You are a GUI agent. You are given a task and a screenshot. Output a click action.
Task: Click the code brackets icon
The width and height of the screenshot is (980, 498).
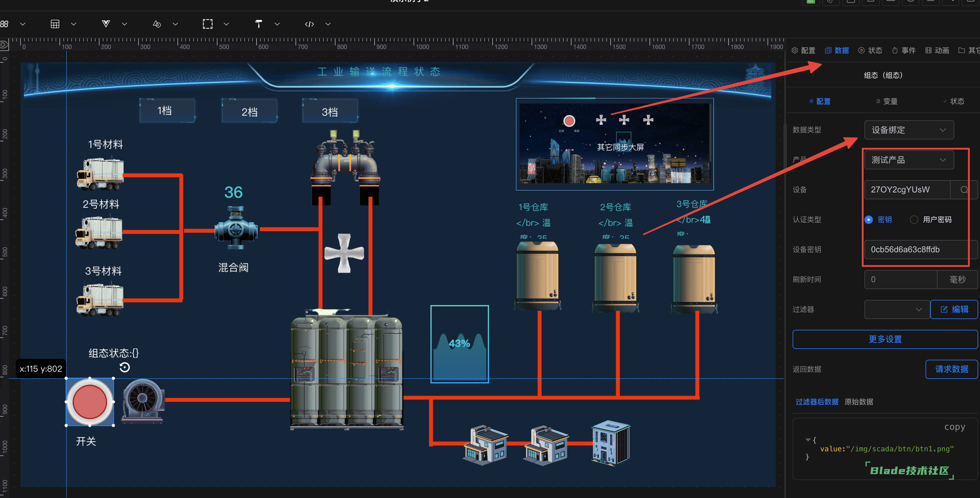click(x=309, y=24)
